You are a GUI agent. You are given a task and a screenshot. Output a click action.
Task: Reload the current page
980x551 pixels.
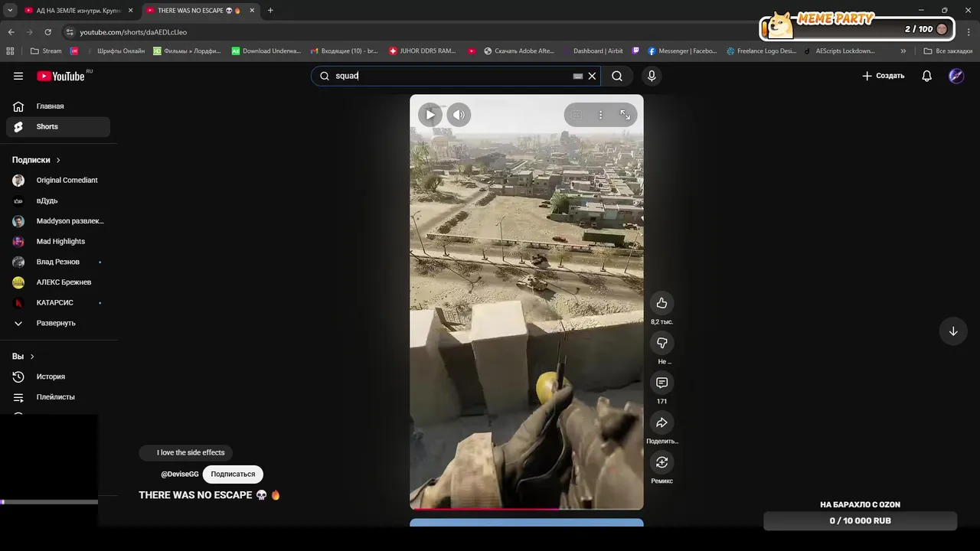pos(47,32)
